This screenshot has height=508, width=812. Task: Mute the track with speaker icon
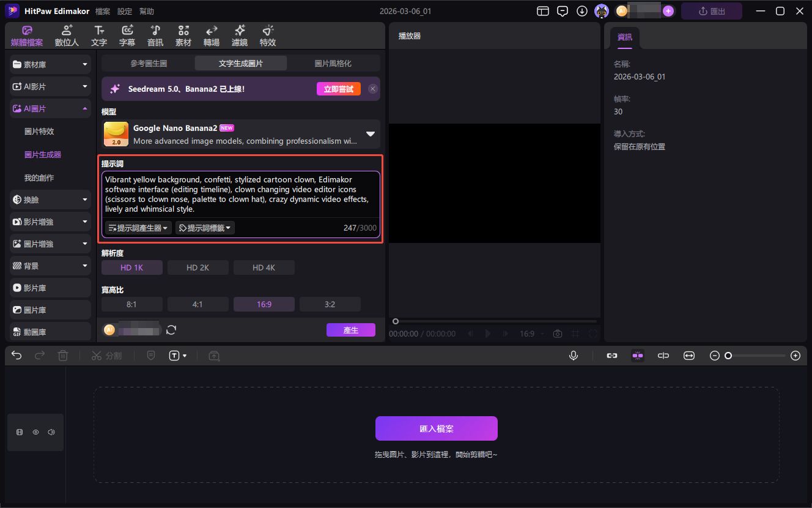point(51,432)
